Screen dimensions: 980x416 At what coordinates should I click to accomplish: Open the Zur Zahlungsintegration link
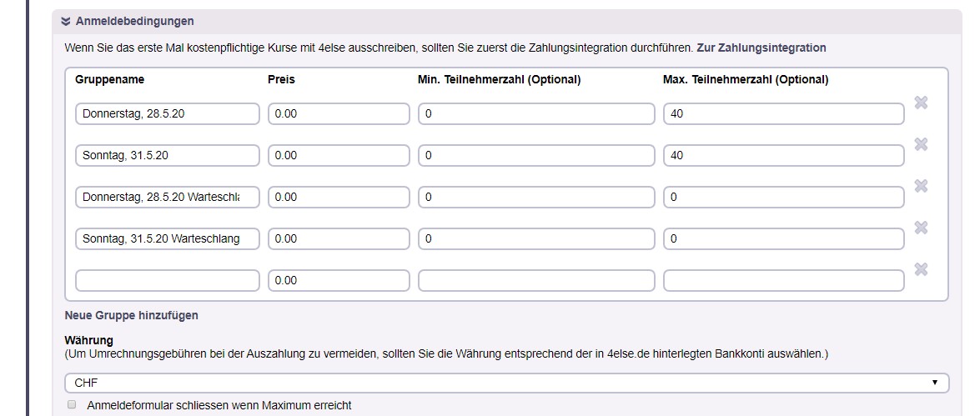(761, 48)
